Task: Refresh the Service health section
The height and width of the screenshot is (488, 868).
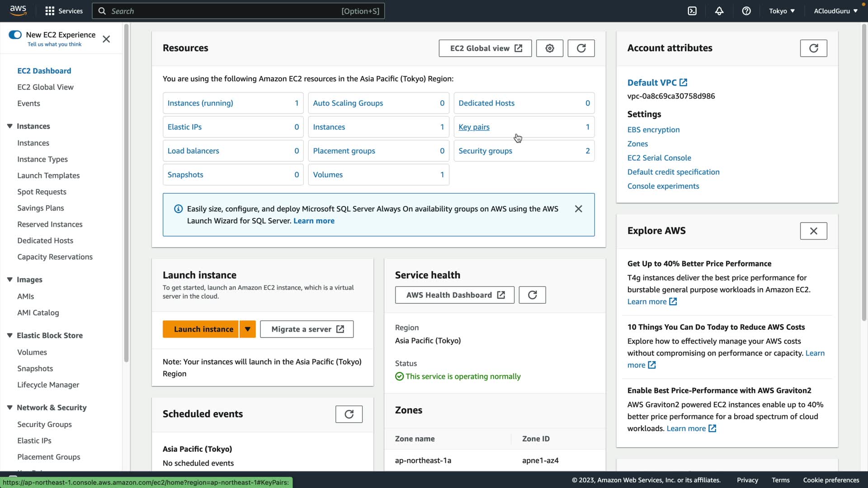Action: (532, 295)
